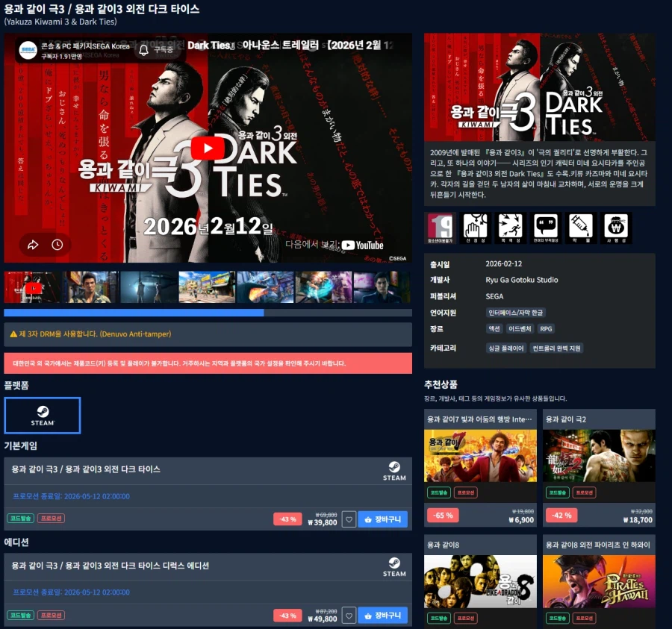Click the language speech bubble rating icon
The height and width of the screenshot is (629, 672).
545,227
